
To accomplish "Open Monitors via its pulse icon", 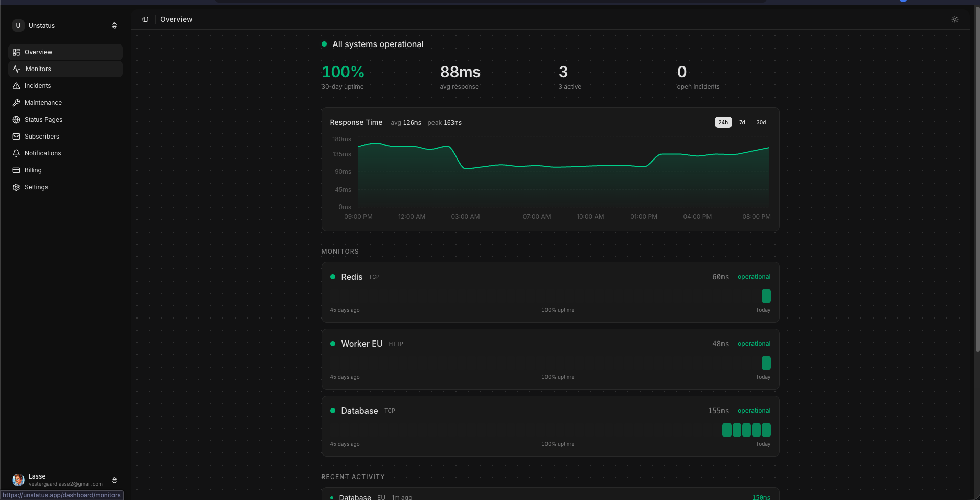I will (x=16, y=69).
